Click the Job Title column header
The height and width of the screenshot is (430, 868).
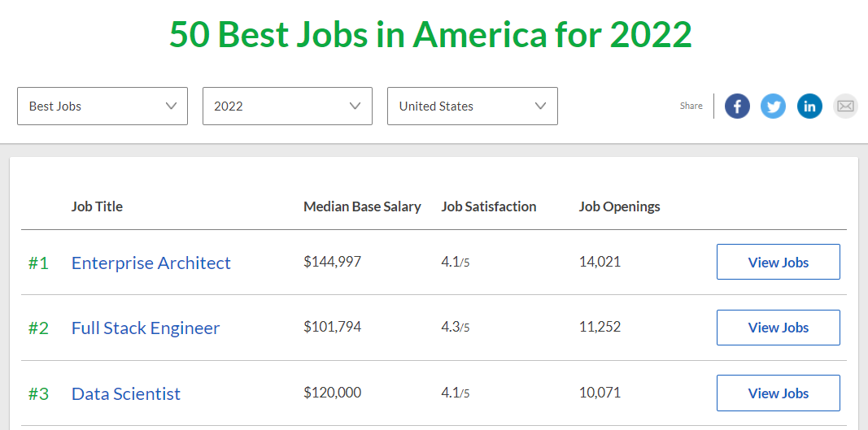(97, 206)
